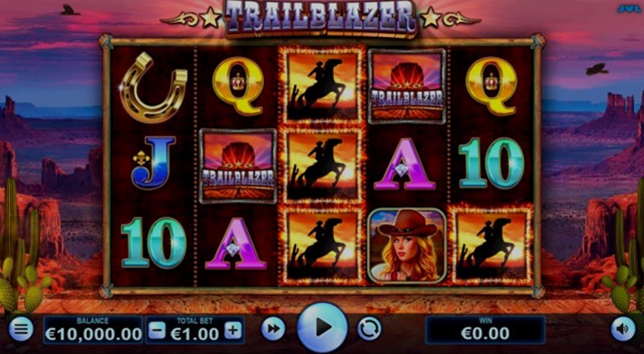644x354 pixels.
Task: Spin the reels with play button
Action: 323,327
